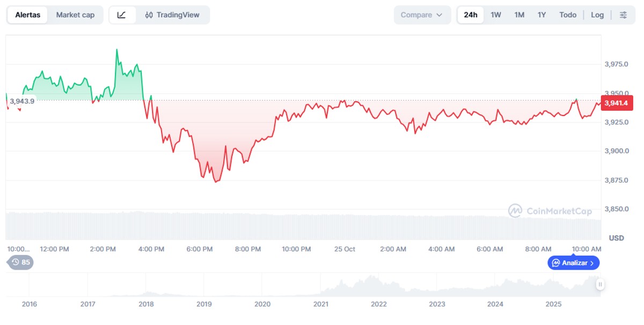
Task: Click the 2023 year on mini timeline
Action: [x=437, y=304]
